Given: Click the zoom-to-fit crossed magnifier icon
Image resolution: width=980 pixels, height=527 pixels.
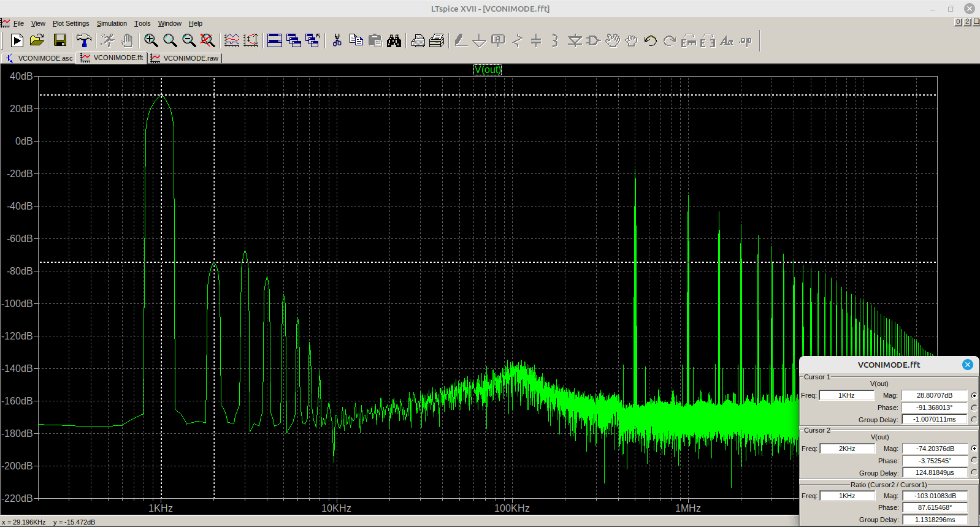Looking at the screenshot, I should (x=208, y=40).
